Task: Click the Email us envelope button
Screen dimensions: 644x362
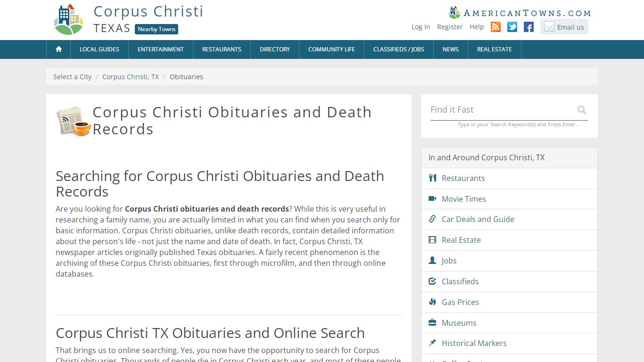Action: [564, 27]
